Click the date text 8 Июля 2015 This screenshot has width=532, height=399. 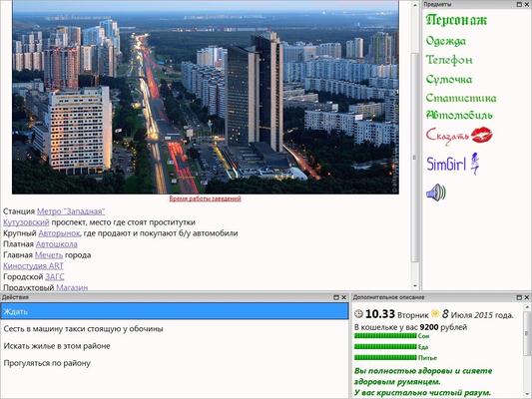467,314
